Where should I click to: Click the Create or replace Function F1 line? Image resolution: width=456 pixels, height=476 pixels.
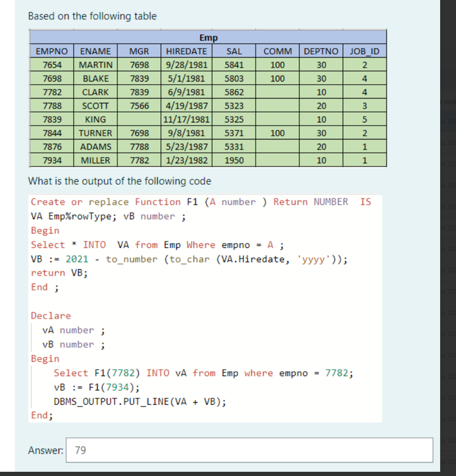(200, 202)
